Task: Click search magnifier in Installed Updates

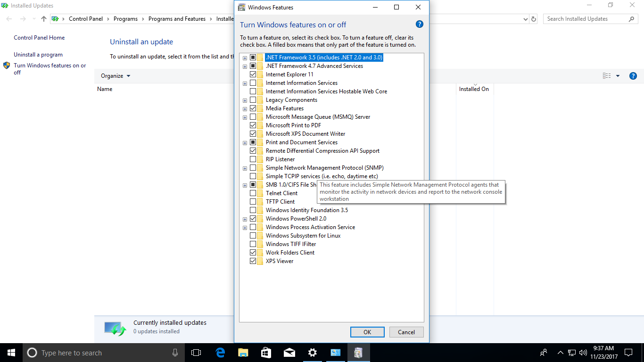Action: 632,19
